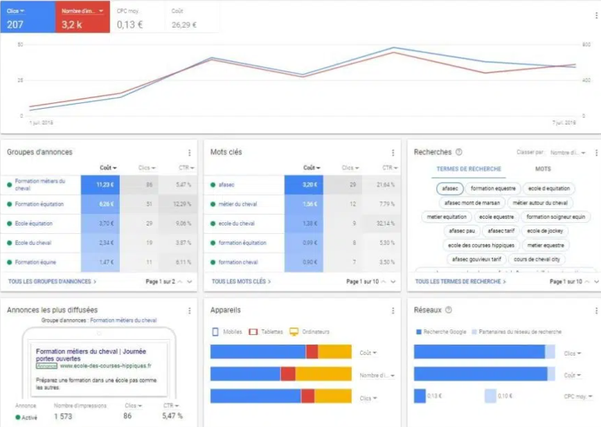Open TOUS LES GROUPES D'ANNONCES link
Image resolution: width=601 pixels, height=427 pixels.
[x=52, y=281]
